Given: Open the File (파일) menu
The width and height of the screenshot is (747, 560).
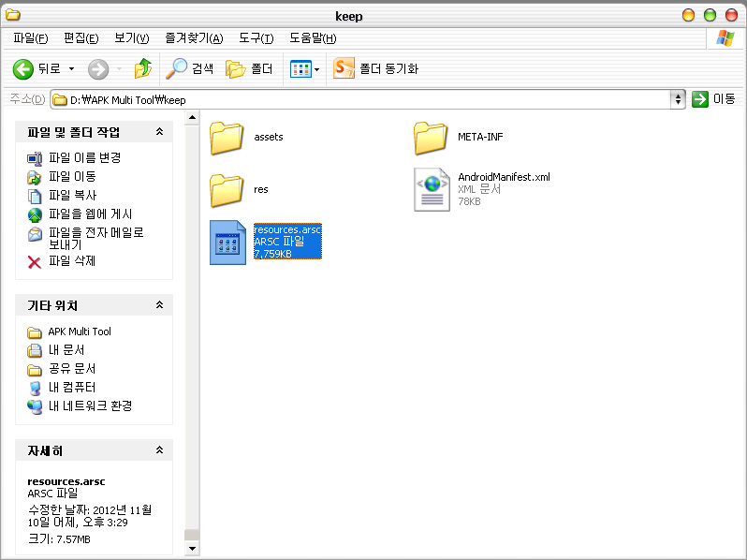Looking at the screenshot, I should tap(30, 38).
